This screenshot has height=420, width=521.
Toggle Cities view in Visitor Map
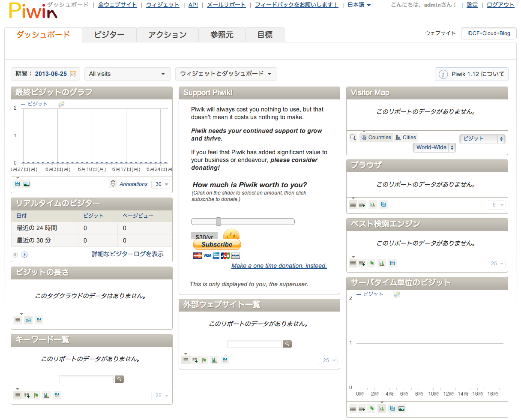405,138
